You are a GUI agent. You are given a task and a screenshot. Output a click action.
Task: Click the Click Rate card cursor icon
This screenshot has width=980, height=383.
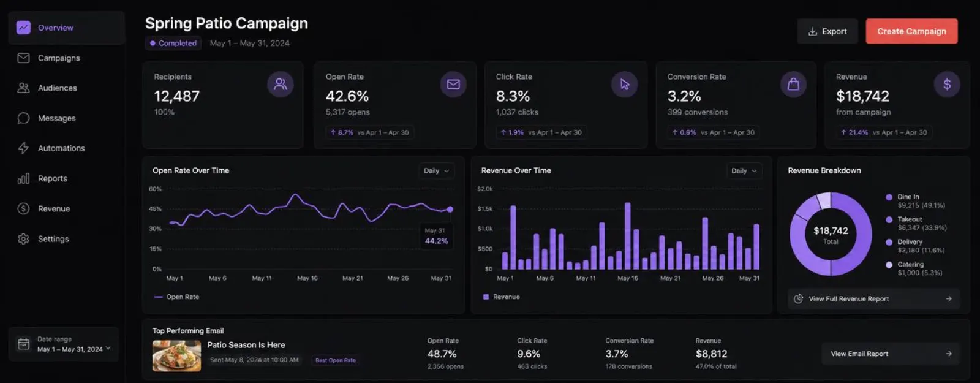tap(624, 84)
